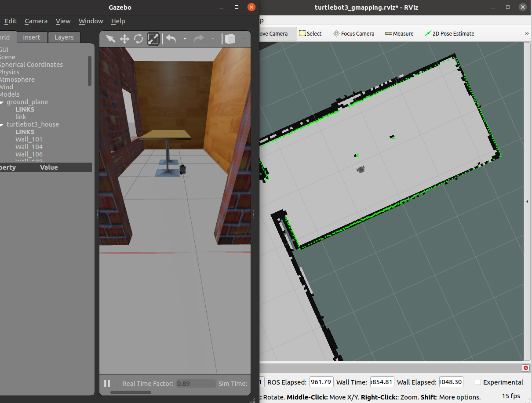Select the Measure tool in RViz

[399, 33]
